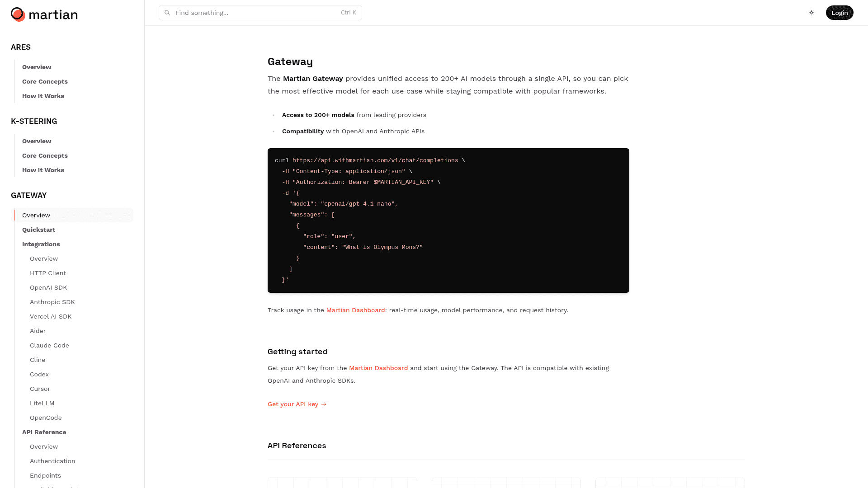Image resolution: width=868 pixels, height=488 pixels.
Task: Open K-Steering Overview page
Action: click(x=37, y=141)
